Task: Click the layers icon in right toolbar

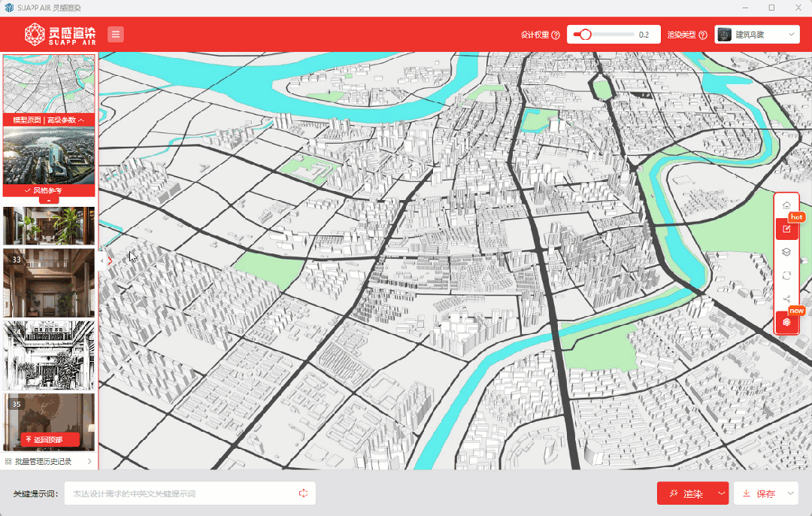Action: [786, 252]
